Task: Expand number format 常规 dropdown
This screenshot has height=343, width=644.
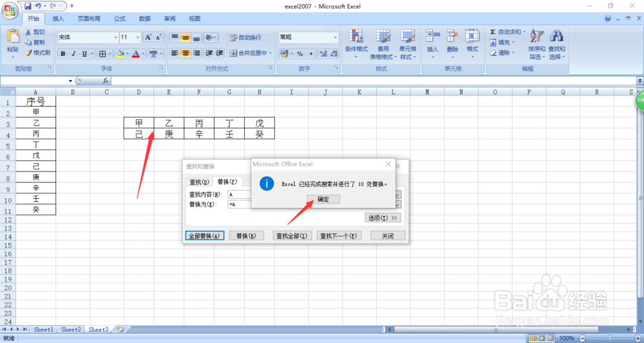Action: point(335,37)
